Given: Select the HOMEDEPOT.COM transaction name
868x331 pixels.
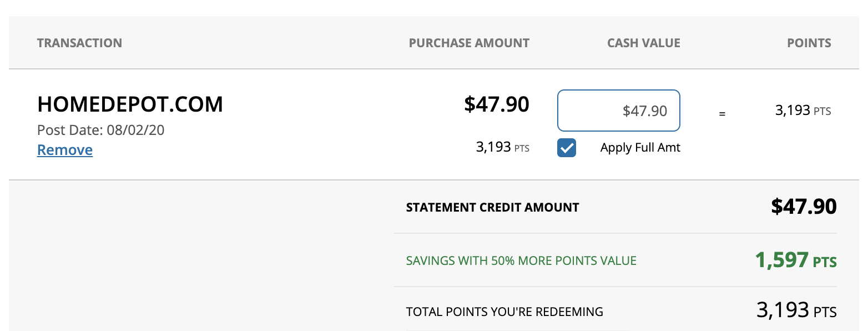Looking at the screenshot, I should click(130, 104).
